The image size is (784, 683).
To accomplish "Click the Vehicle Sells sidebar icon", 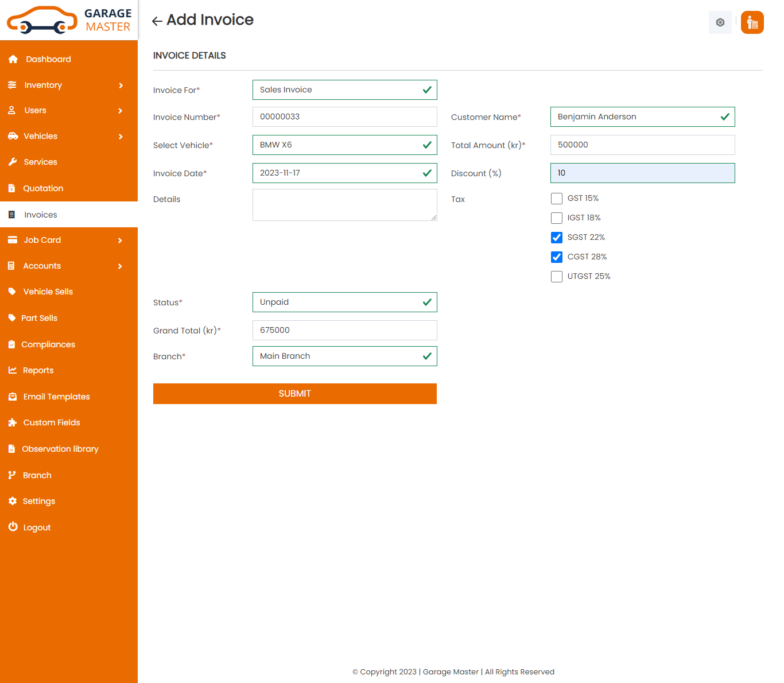I will click(13, 292).
